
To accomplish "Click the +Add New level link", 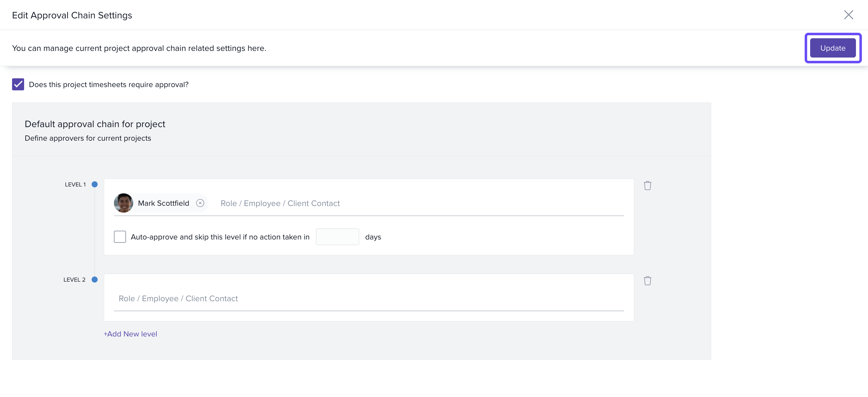I will click(131, 334).
